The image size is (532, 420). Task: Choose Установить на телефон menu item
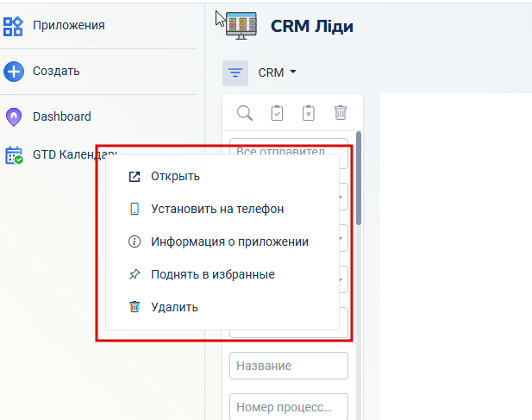click(222, 209)
